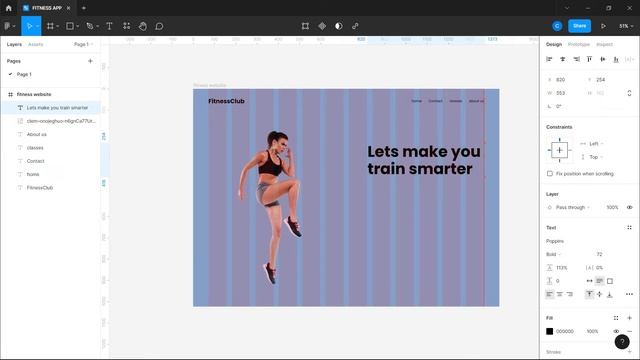The height and width of the screenshot is (360, 640).
Task: Click the user avatar C
Action: [x=557, y=26]
